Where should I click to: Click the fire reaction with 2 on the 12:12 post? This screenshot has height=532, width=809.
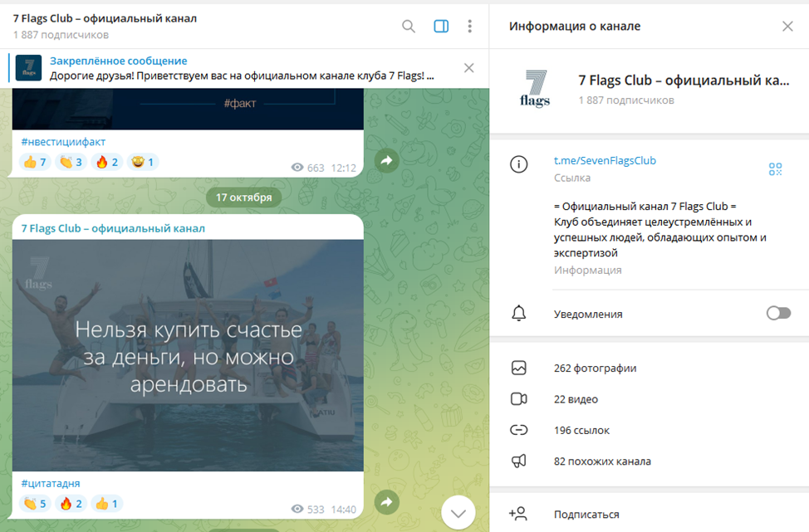(107, 163)
